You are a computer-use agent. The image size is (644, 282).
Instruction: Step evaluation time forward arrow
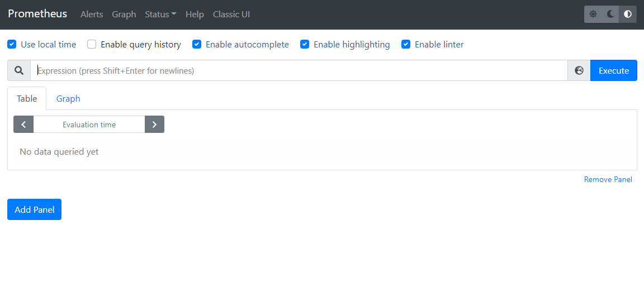pos(154,125)
